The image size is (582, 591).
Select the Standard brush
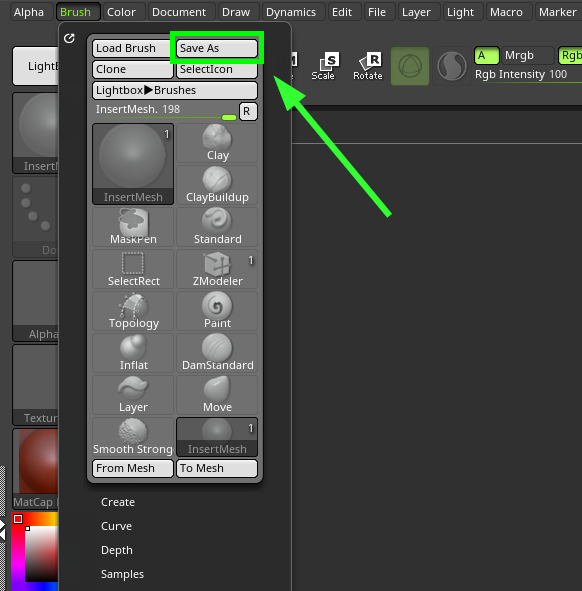tap(217, 227)
